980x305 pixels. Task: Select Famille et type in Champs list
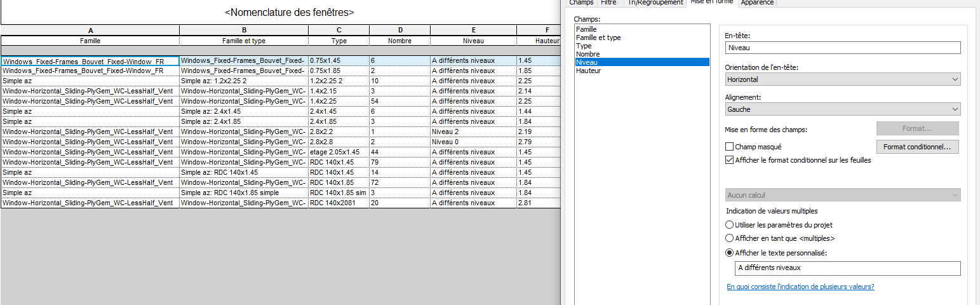598,37
